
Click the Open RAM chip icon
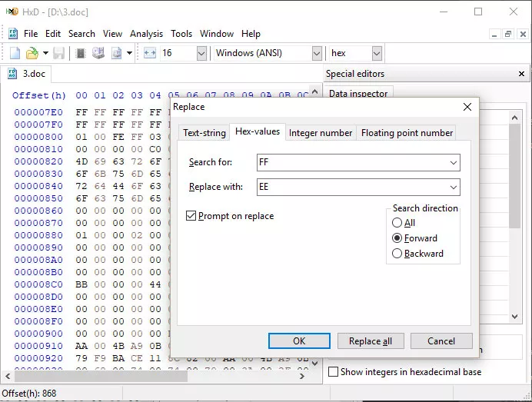[81, 53]
